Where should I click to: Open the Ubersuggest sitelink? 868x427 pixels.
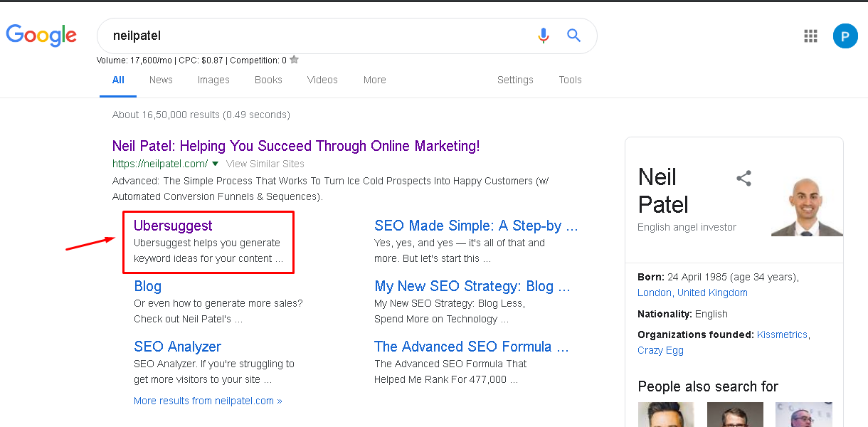point(173,226)
